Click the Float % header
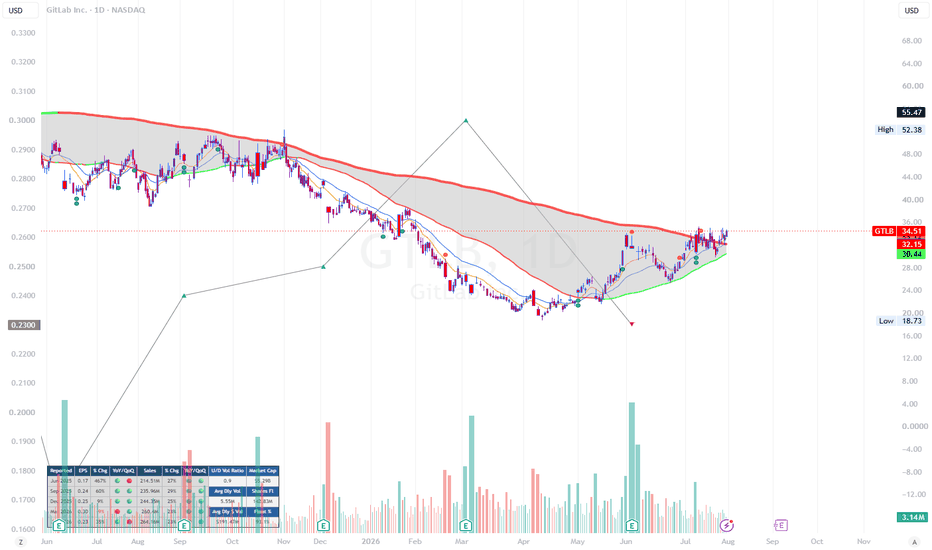932x550 pixels. coord(263,511)
